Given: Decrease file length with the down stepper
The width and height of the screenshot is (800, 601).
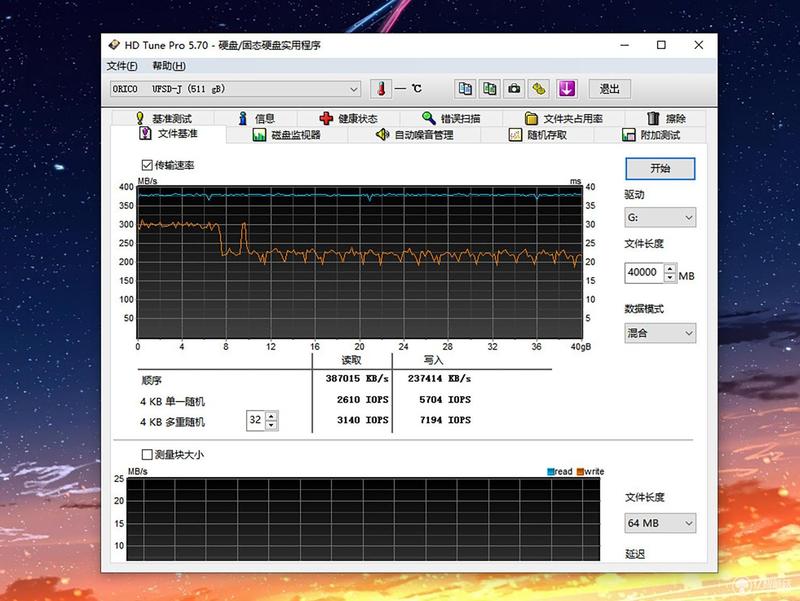Looking at the screenshot, I should click(x=670, y=278).
